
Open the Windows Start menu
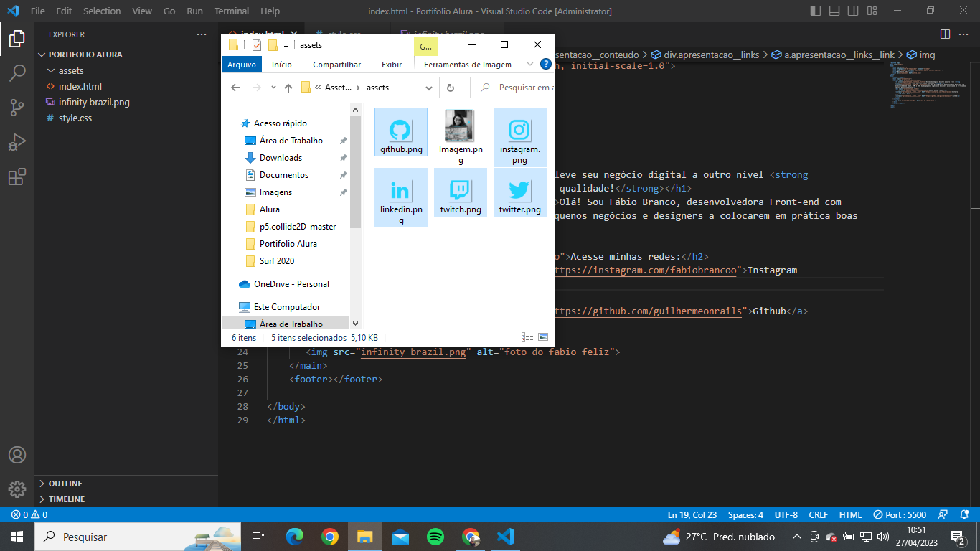point(17,537)
